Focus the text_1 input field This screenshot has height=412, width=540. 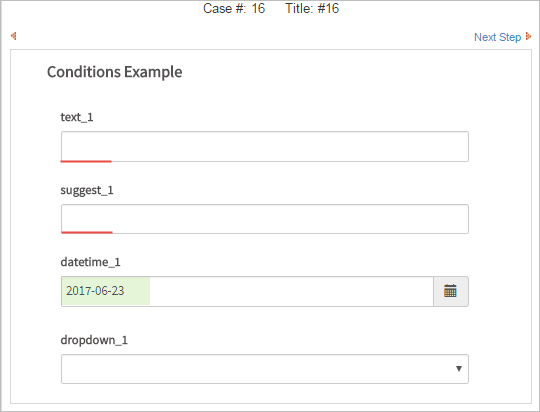(x=265, y=146)
